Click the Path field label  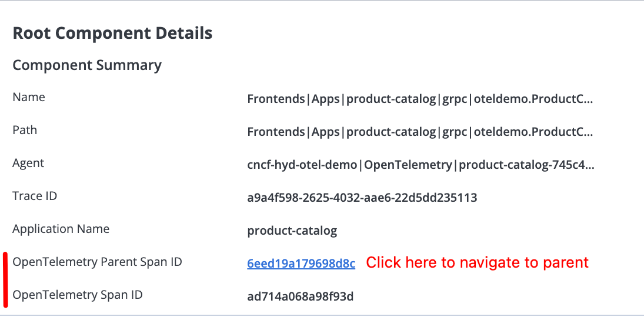(25, 130)
